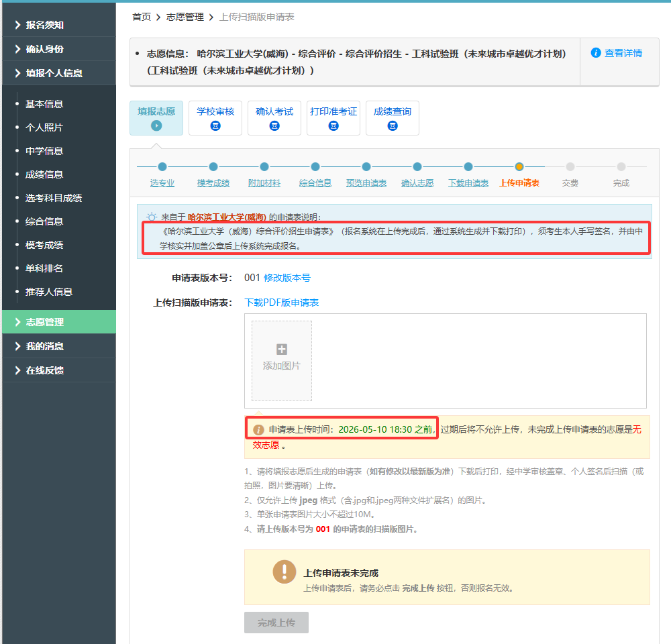This screenshot has height=644, width=671.
Task: Switch to the 确认考试 stage tab
Action: click(x=274, y=118)
